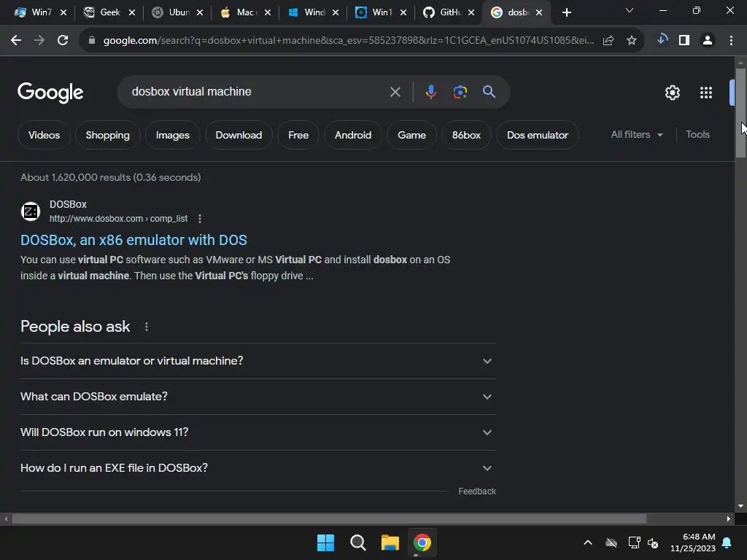Go forward using the browser forward arrow
The image size is (747, 560).
point(39,41)
